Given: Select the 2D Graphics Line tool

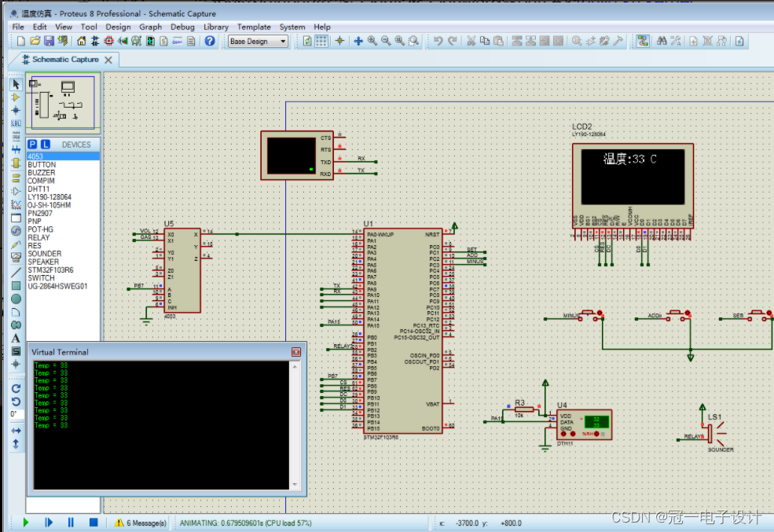Looking at the screenshot, I should pyautogui.click(x=16, y=272).
